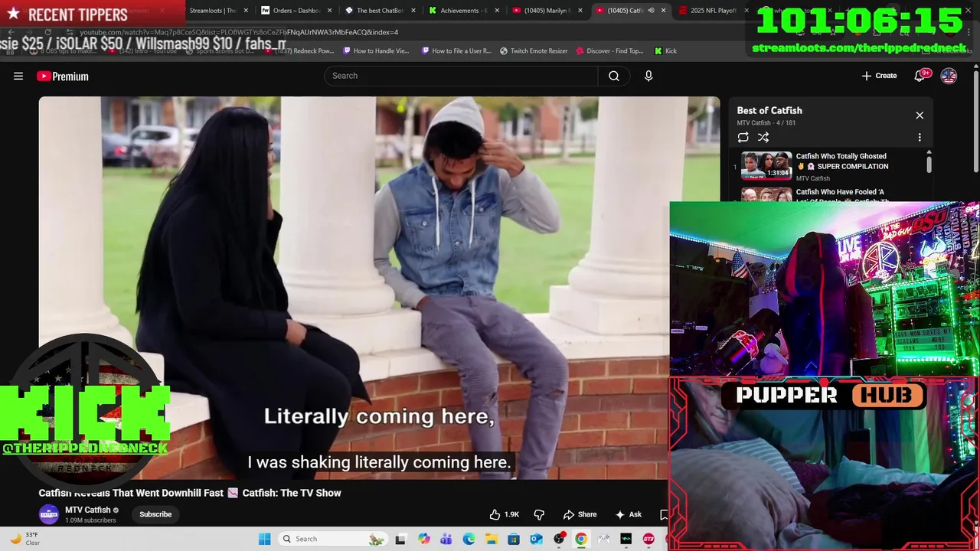Click the Windows taskbar Search box
Screen dimensions: 980x551
332,539
